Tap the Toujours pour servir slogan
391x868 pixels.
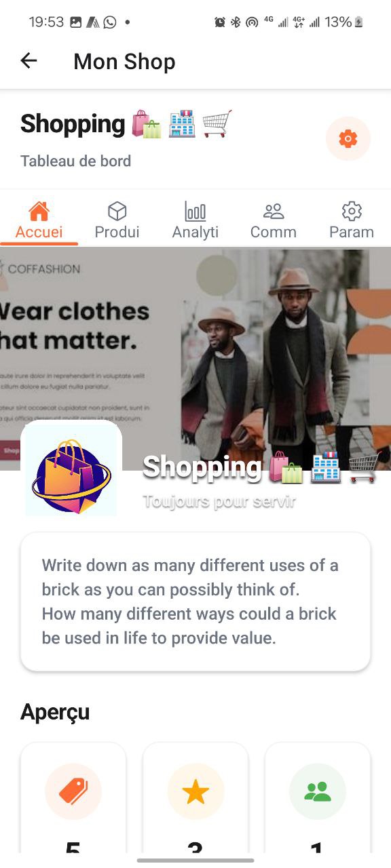(x=219, y=502)
